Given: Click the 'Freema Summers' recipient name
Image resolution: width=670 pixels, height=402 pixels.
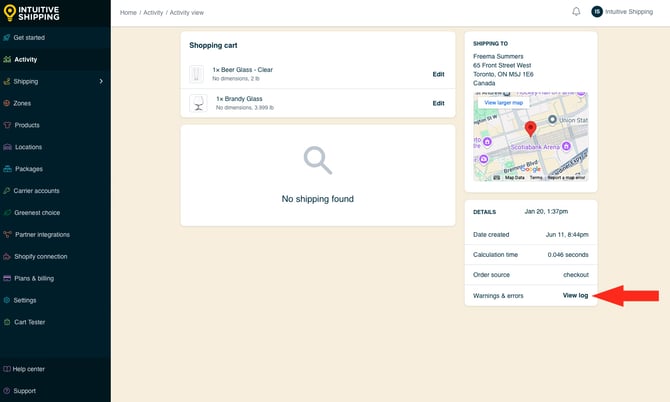Looking at the screenshot, I should tap(498, 56).
